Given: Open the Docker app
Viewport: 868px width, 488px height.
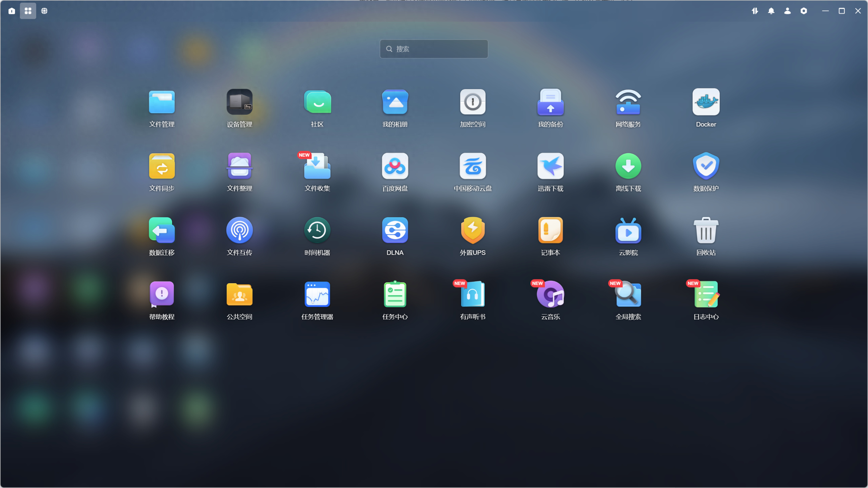Looking at the screenshot, I should click(706, 102).
